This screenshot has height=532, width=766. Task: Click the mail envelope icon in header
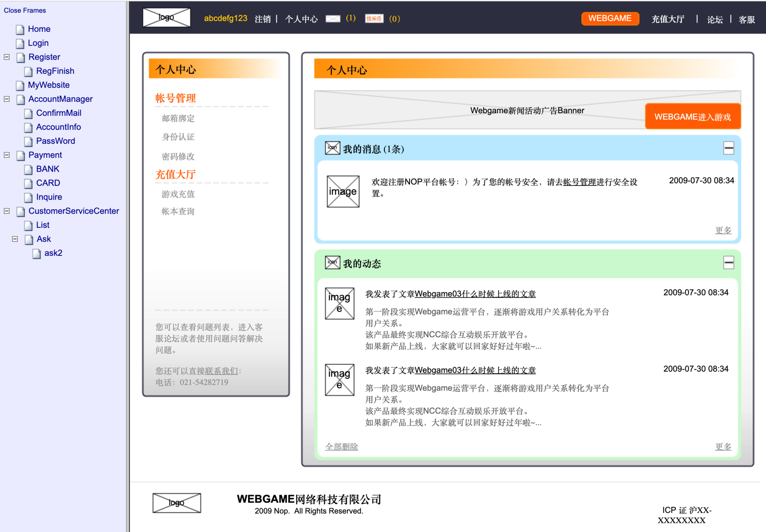click(333, 19)
